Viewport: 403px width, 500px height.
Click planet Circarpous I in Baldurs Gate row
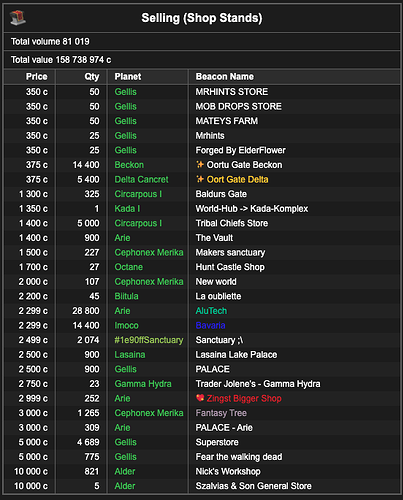(138, 194)
